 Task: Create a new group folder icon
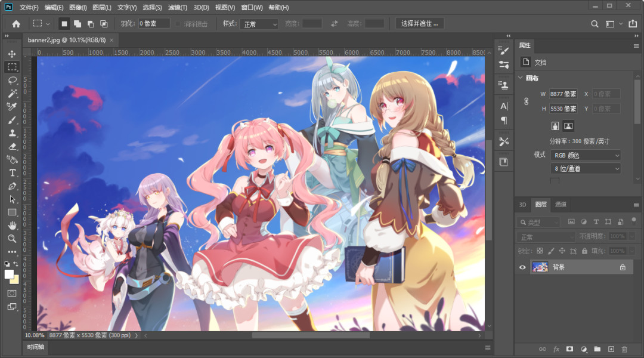coord(597,349)
